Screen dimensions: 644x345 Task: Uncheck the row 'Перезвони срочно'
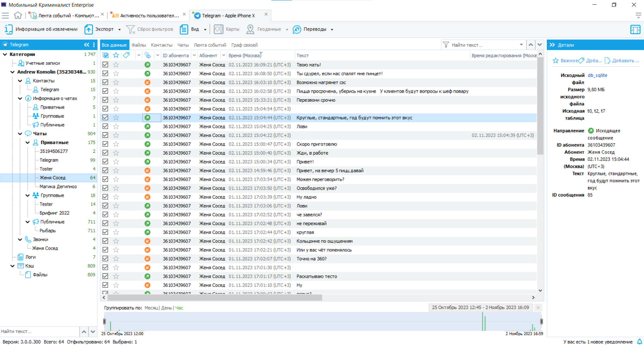click(105, 100)
